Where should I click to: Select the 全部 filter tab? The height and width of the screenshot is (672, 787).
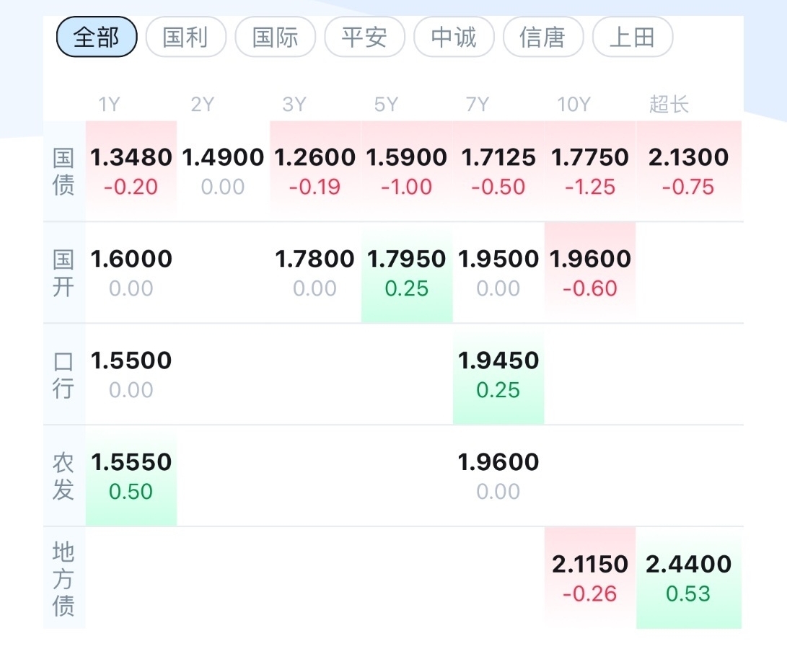(97, 37)
